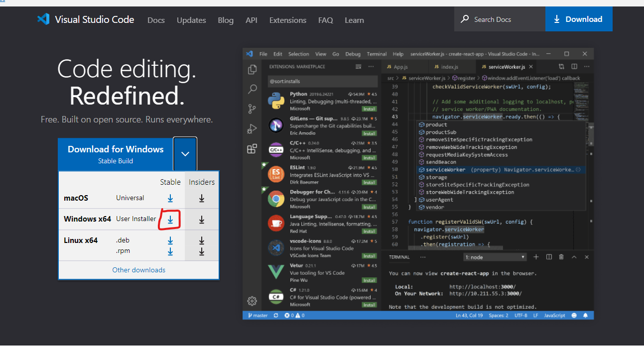This screenshot has height=349, width=644.
Task: Click the C# extension icon
Action: pos(276,297)
